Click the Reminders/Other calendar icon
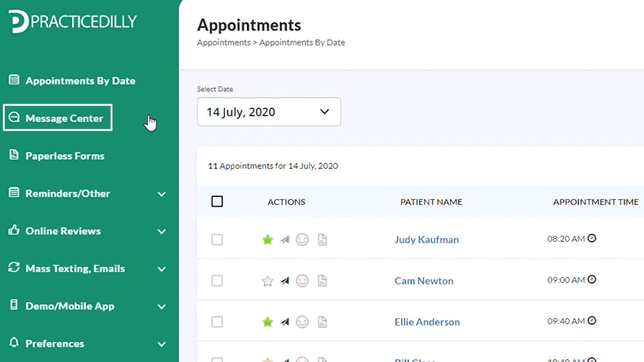 point(14,192)
